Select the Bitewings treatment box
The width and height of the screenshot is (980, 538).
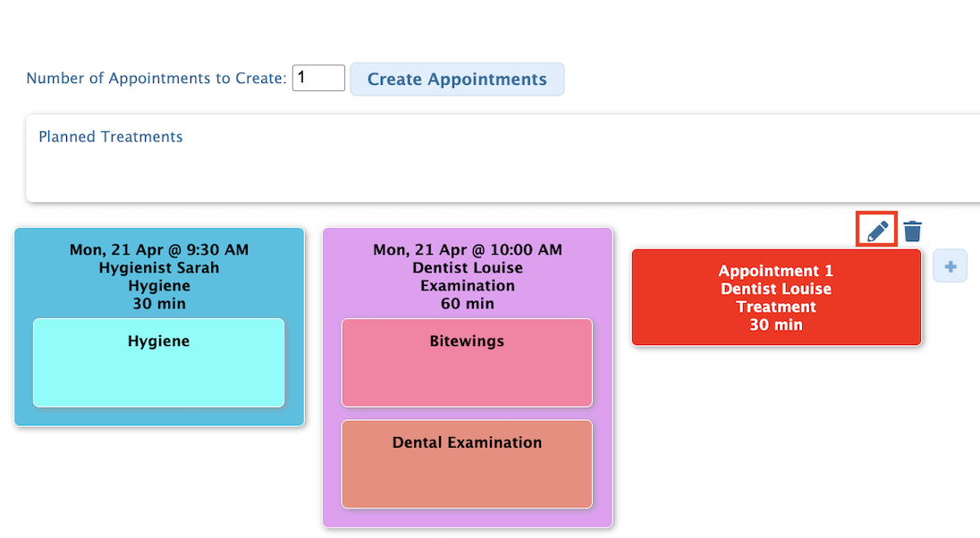click(x=467, y=363)
